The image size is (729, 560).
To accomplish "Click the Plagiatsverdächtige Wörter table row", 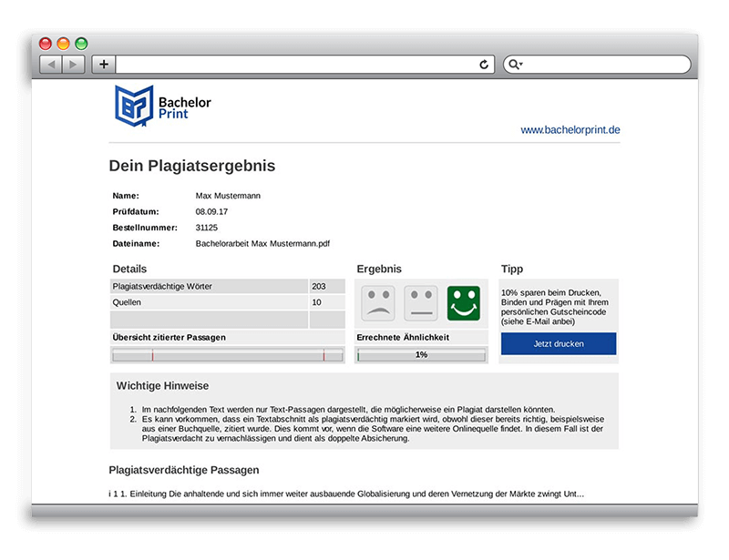I will point(210,287).
